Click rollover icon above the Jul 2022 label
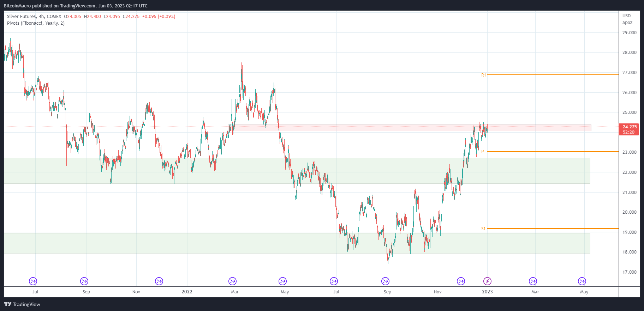The image size is (644, 311). pyautogui.click(x=334, y=281)
